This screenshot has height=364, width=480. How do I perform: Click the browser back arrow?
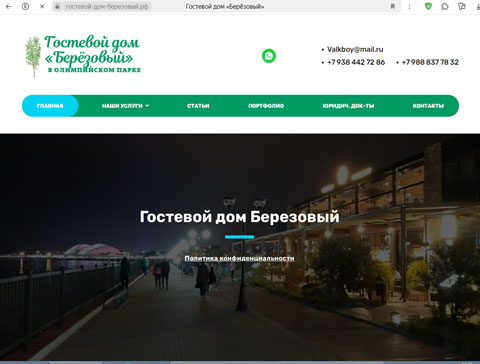(8, 6)
